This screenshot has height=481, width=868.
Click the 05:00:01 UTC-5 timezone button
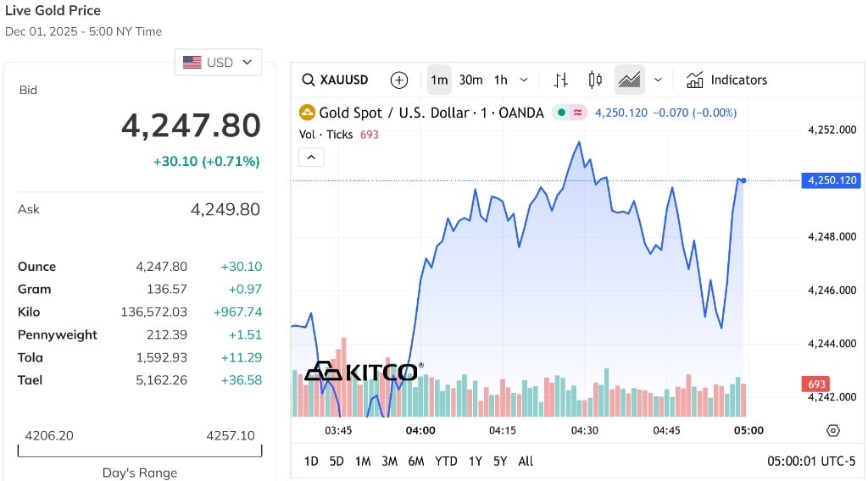(812, 461)
